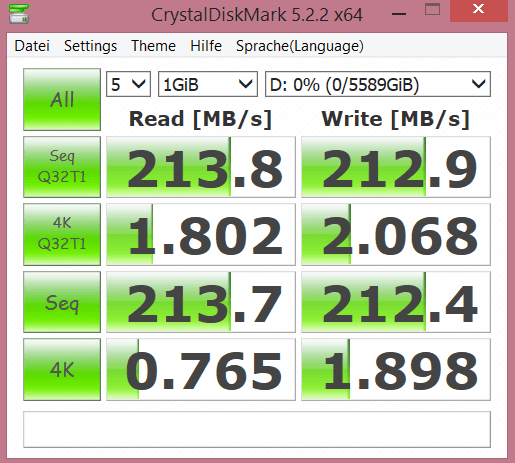Open the Datei menu
The width and height of the screenshot is (515, 463).
pyautogui.click(x=32, y=46)
